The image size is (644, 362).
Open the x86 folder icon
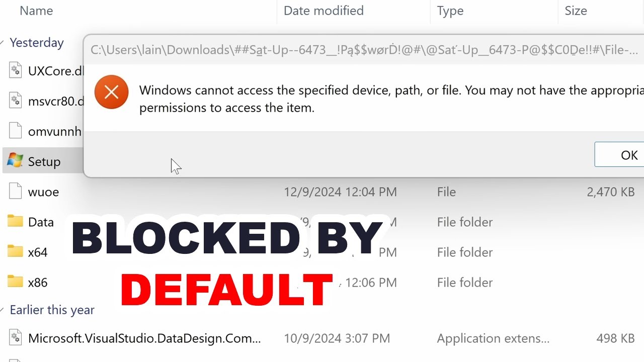[15, 282]
